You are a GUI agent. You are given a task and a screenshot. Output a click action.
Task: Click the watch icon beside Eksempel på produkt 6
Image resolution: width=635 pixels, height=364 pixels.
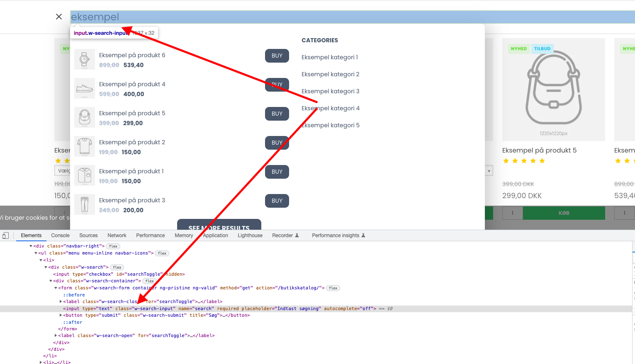click(x=85, y=59)
